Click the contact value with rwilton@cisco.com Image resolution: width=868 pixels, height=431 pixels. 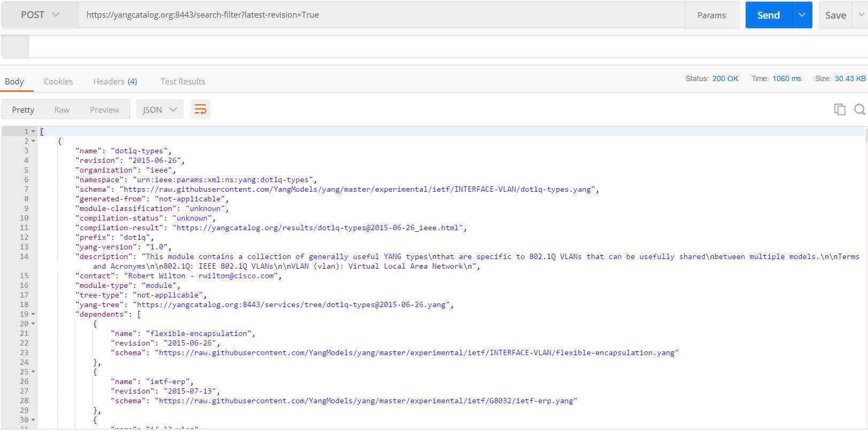[201, 276]
